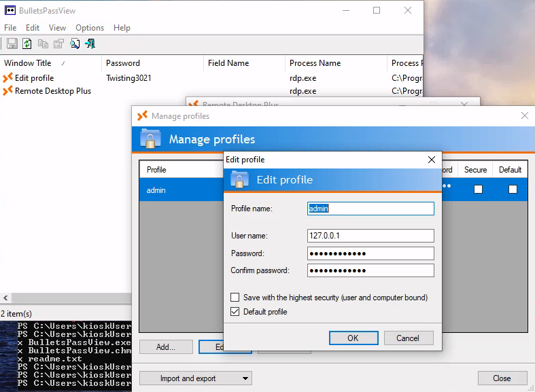Uncheck the Default profile checkbox
Image resolution: width=535 pixels, height=392 pixels.
[x=235, y=312]
